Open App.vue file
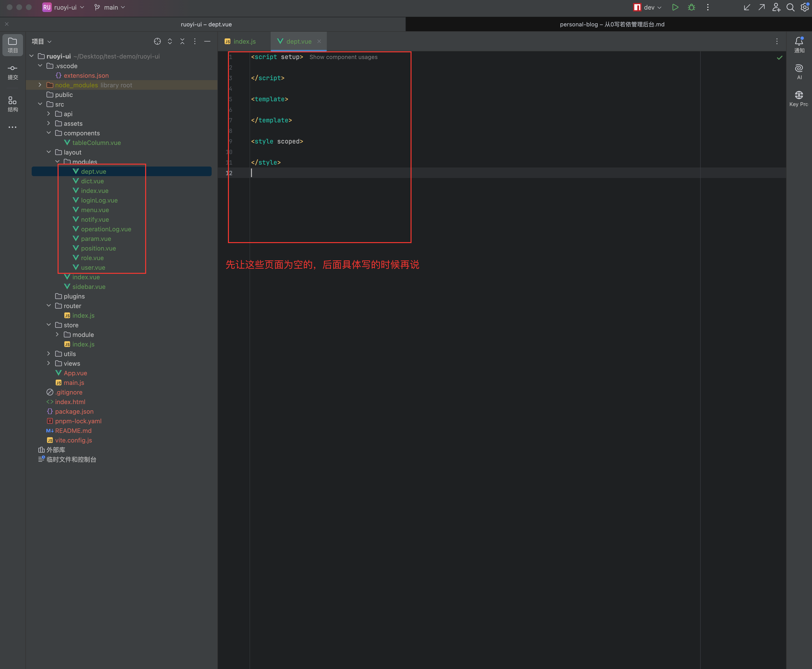The height and width of the screenshot is (669, 812). coord(75,373)
